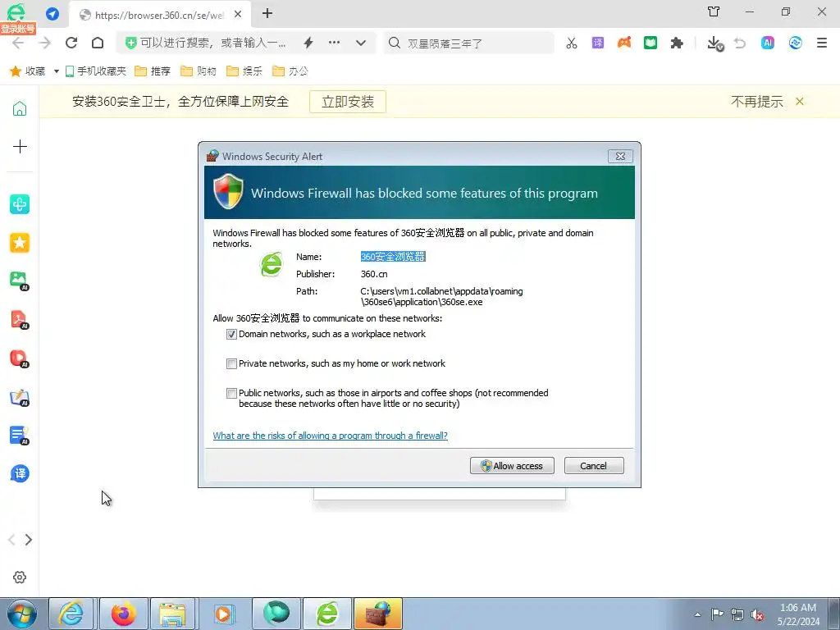Click the 登录账号 login badge
The width and height of the screenshot is (840, 630).
coord(18,29)
